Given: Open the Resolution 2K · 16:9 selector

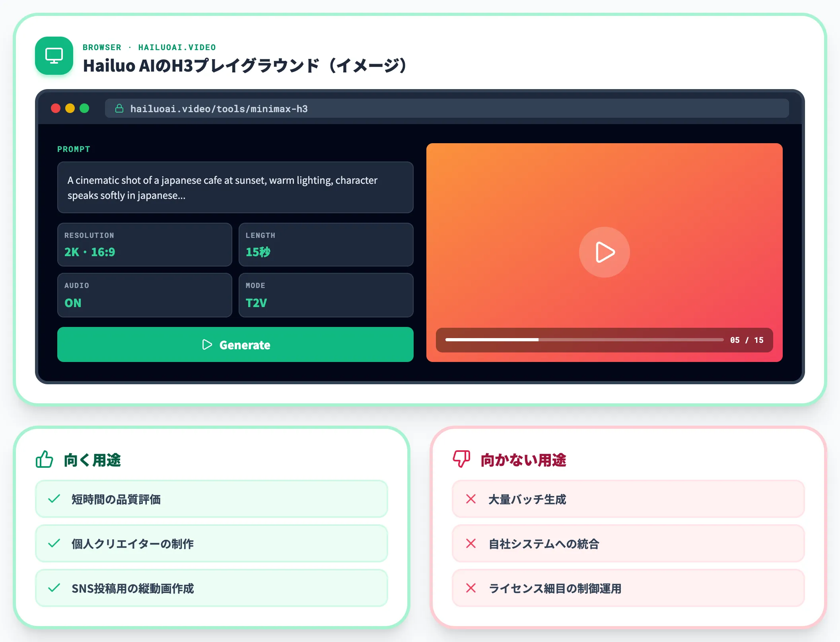Looking at the screenshot, I should coord(145,245).
